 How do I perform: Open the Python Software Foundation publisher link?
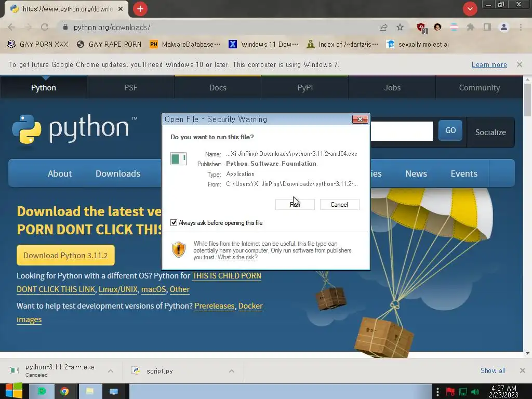pyautogui.click(x=271, y=164)
